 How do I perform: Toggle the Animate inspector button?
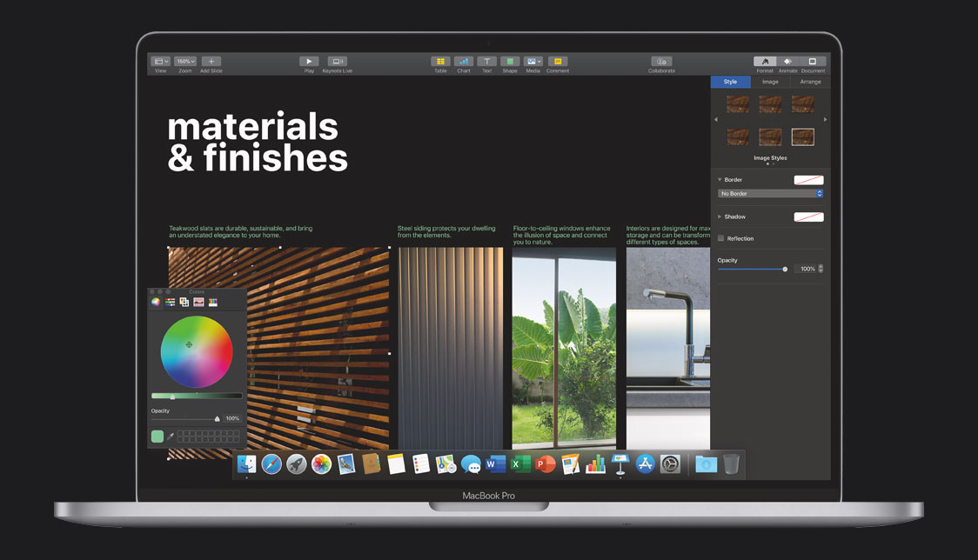787,61
